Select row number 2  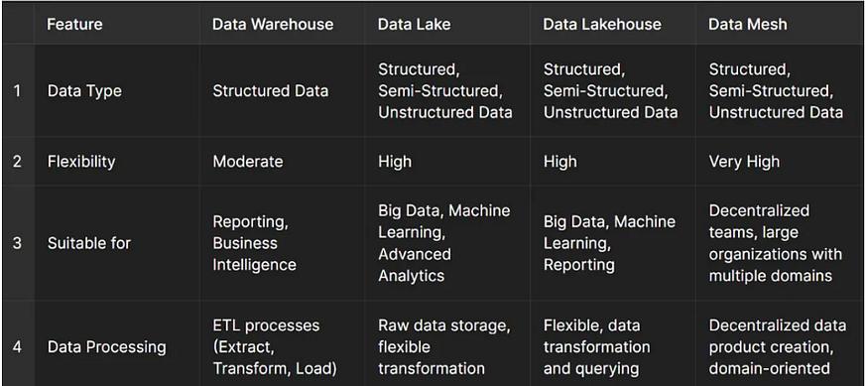click(17, 162)
